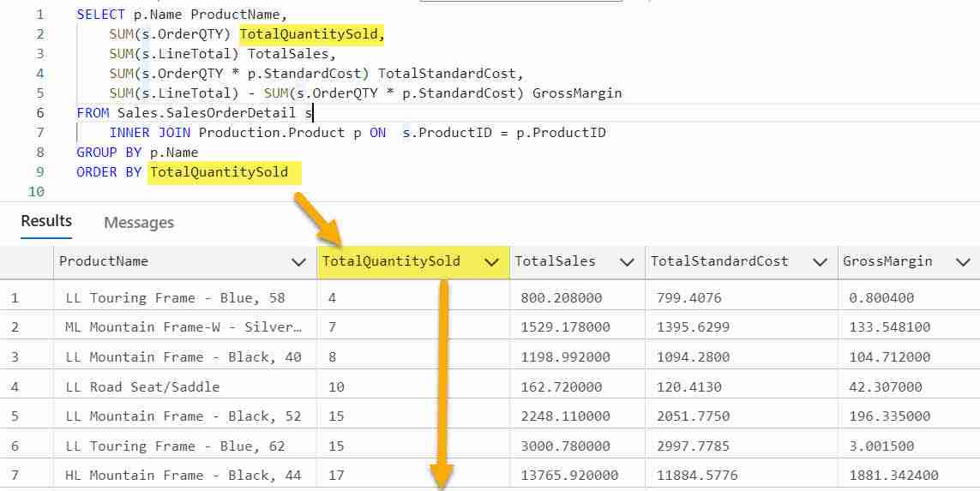This screenshot has width=980, height=491.
Task: Open ProductName column dropdown chevron
Action: pyautogui.click(x=299, y=262)
